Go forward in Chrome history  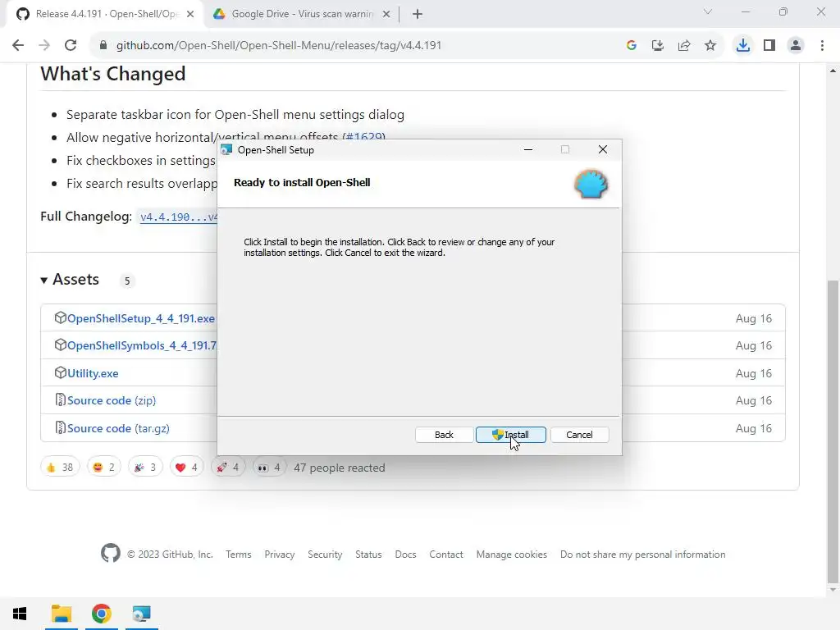tap(44, 46)
